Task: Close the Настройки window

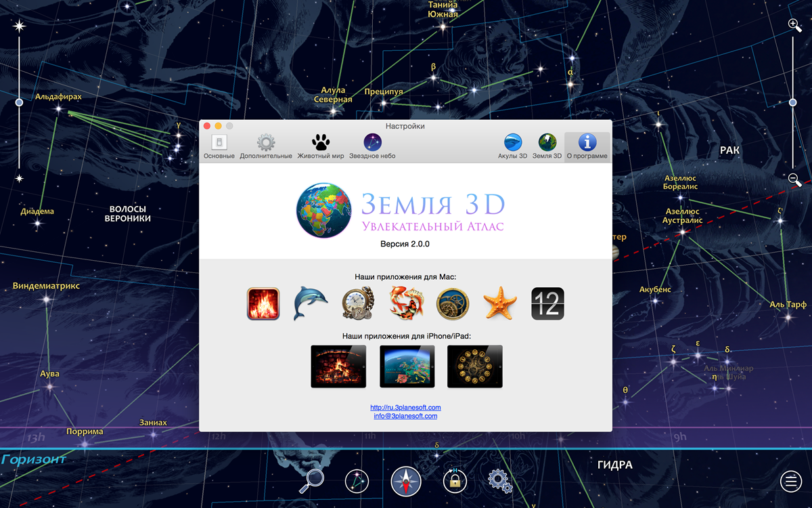Action: 207,126
